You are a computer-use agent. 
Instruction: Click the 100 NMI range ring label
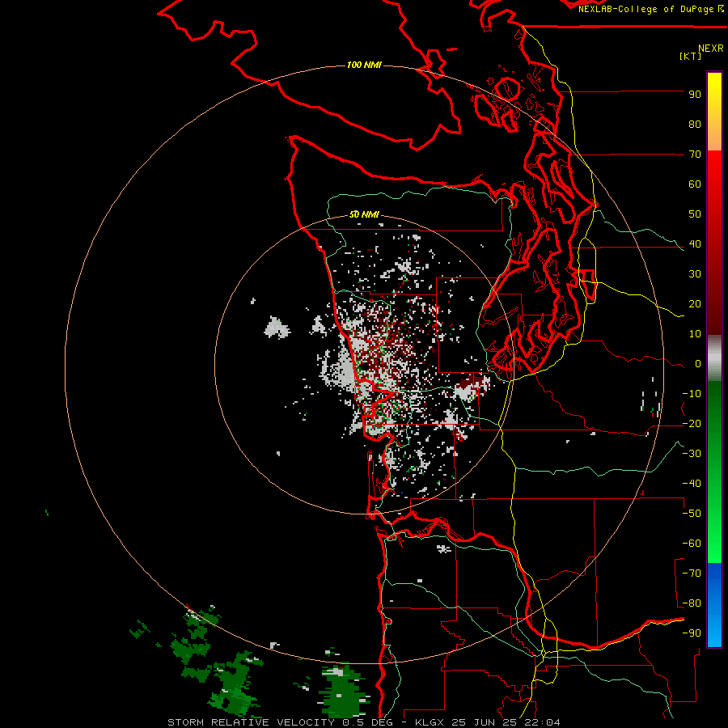pyautogui.click(x=364, y=65)
